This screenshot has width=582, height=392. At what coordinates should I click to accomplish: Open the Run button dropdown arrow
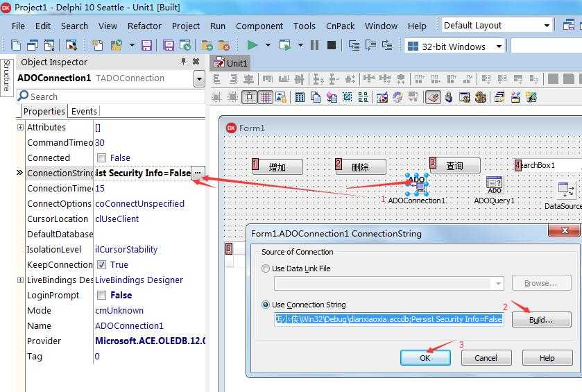[268, 45]
